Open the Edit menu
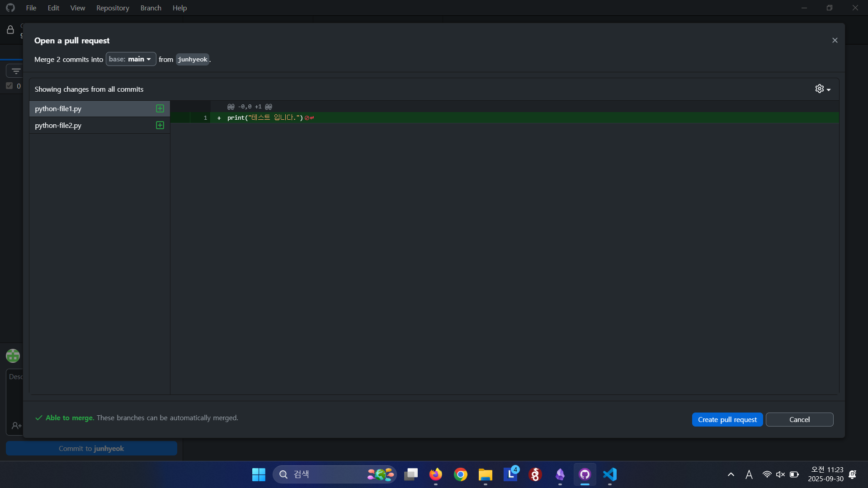868x488 pixels. (x=53, y=8)
